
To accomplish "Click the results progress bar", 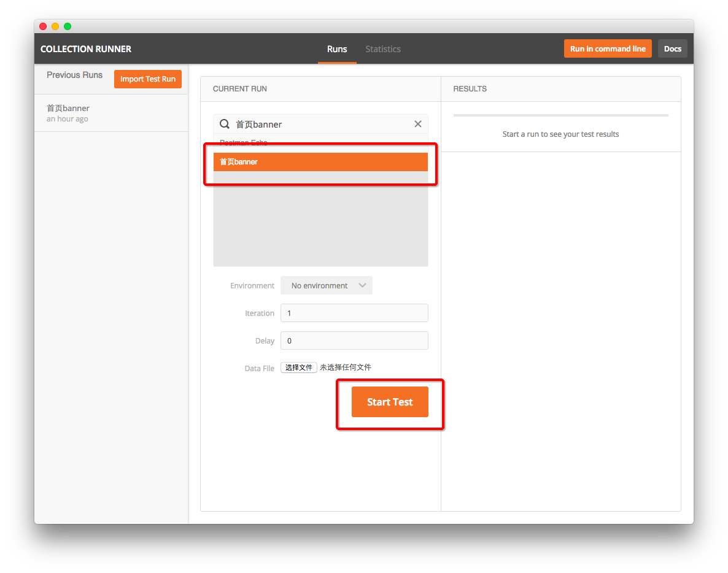I will pos(560,115).
